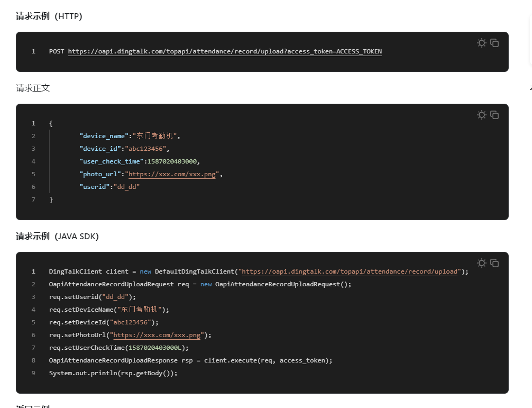Copy the JAVA SDK example code
The width and height of the screenshot is (532, 408).
[x=494, y=263]
